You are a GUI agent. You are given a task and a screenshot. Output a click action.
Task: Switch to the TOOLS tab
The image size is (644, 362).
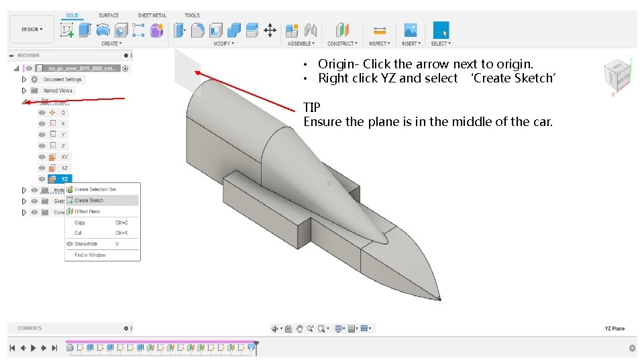point(193,15)
